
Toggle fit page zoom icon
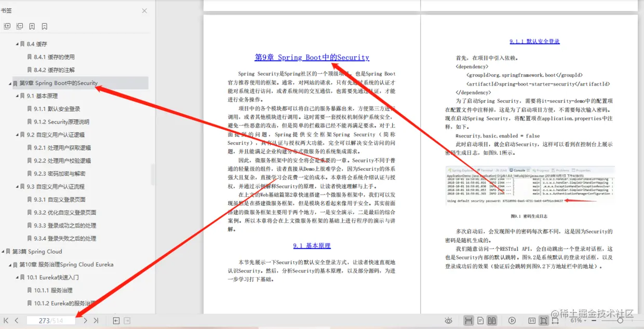[544, 321]
